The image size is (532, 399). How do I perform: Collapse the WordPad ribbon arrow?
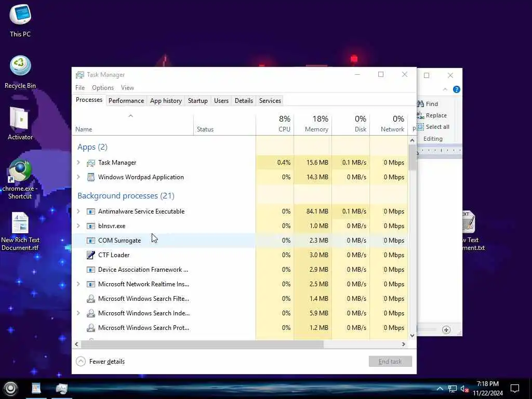[445, 89]
